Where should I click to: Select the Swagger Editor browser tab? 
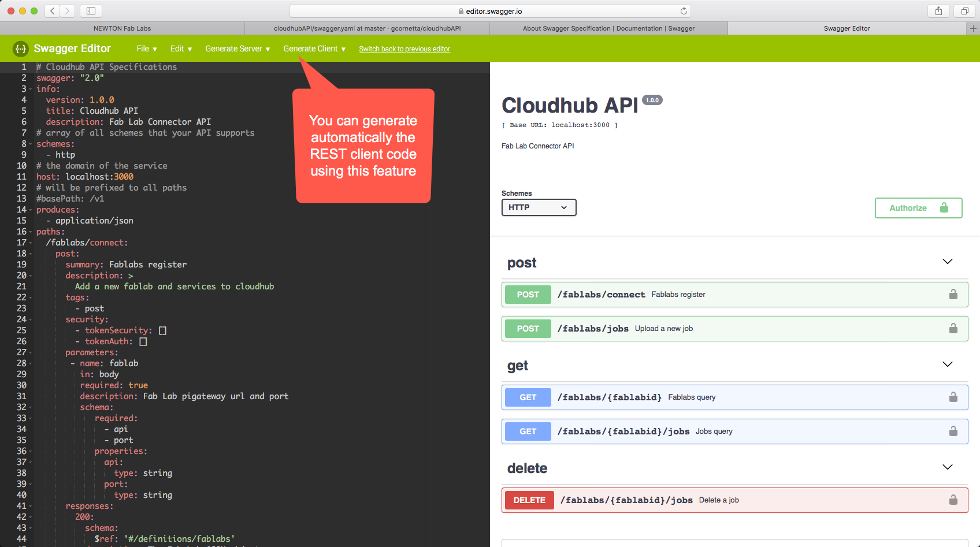point(847,28)
